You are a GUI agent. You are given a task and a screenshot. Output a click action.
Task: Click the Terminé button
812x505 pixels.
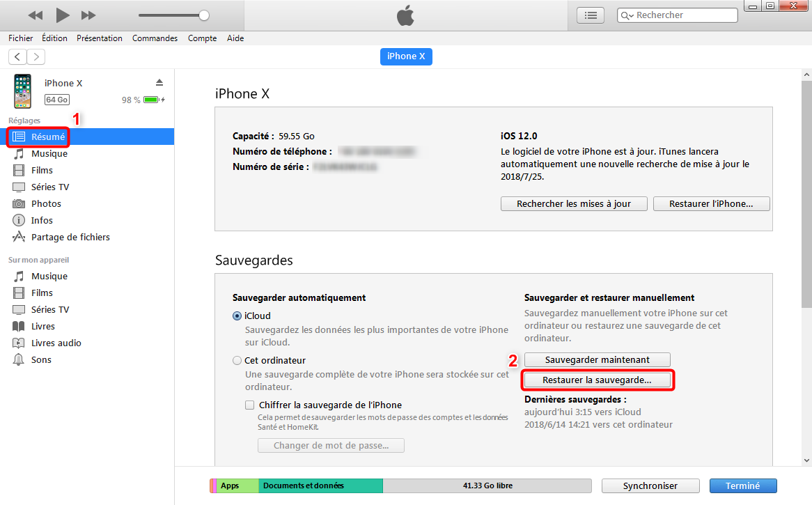[x=742, y=485]
